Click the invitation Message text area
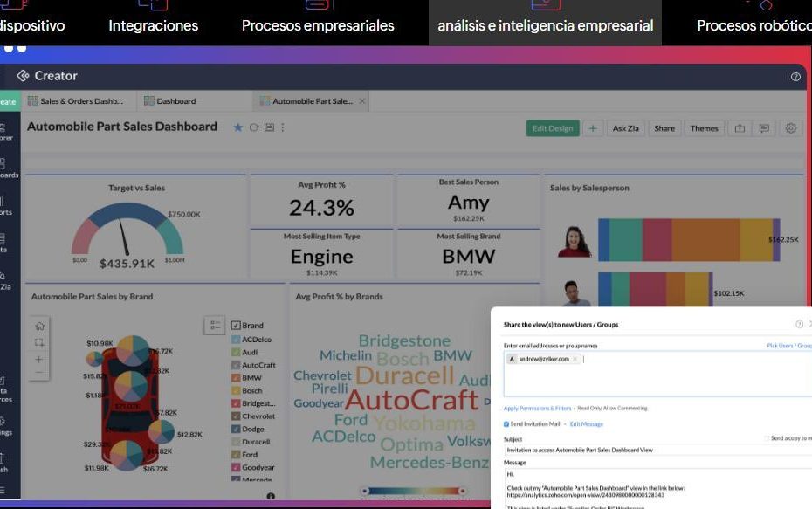The height and width of the screenshot is (509, 812). (657, 488)
